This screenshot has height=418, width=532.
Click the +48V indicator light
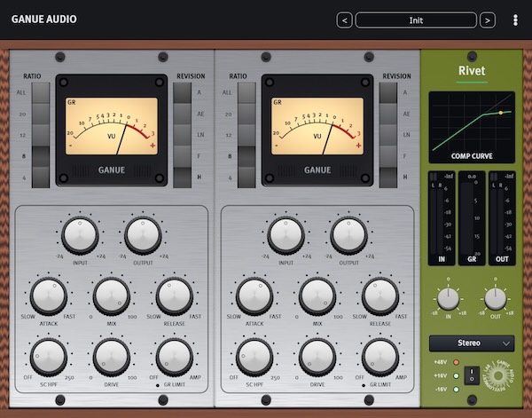pos(457,362)
